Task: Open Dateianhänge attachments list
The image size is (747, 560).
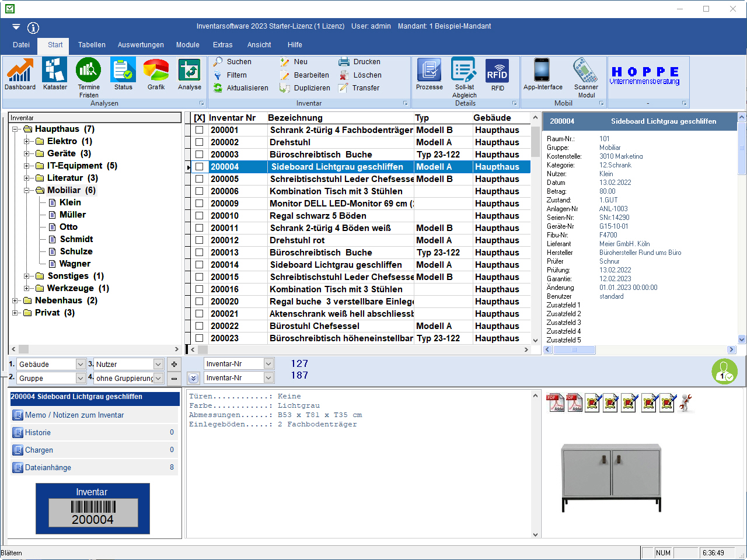Action: (48, 468)
